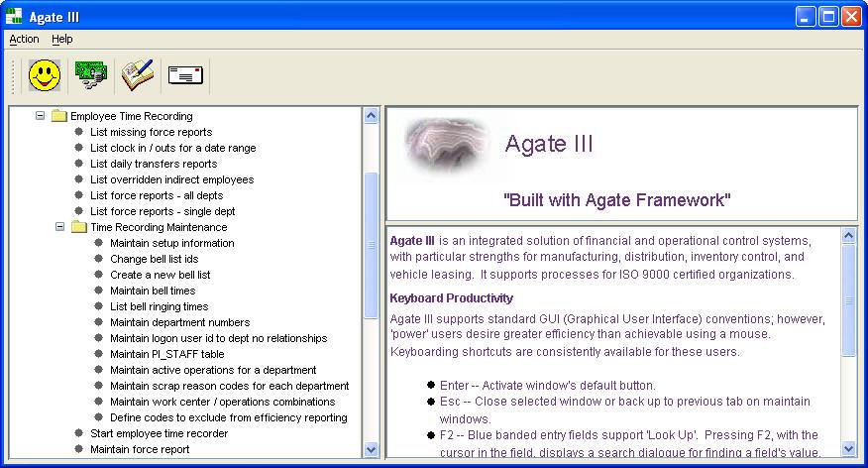
Task: Click the tree panel scrollbar thumb
Action: 371,245
